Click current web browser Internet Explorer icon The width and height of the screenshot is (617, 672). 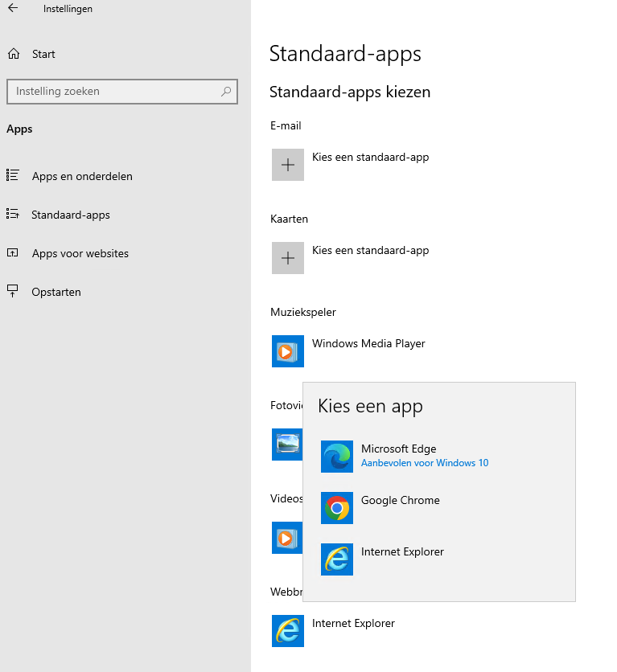point(288,631)
